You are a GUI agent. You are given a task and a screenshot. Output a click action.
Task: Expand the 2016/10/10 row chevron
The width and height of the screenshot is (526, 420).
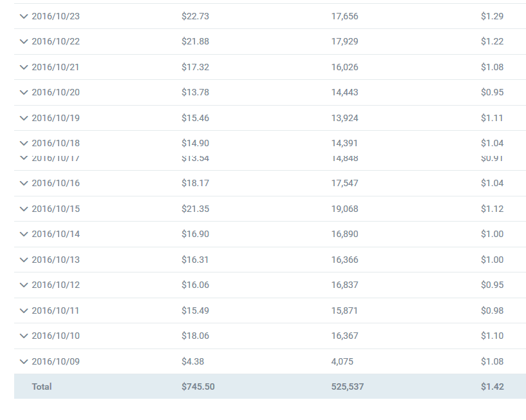(x=24, y=336)
